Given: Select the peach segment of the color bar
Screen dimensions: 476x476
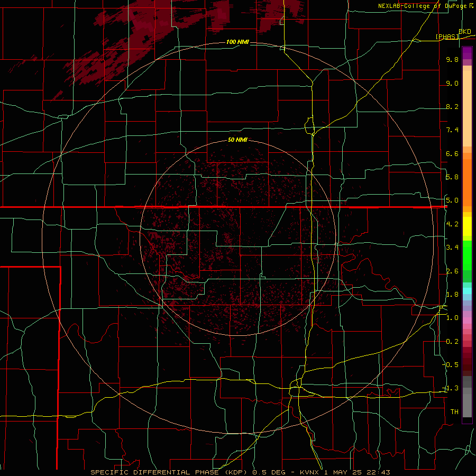Looking at the screenshot, I should click(467, 108).
